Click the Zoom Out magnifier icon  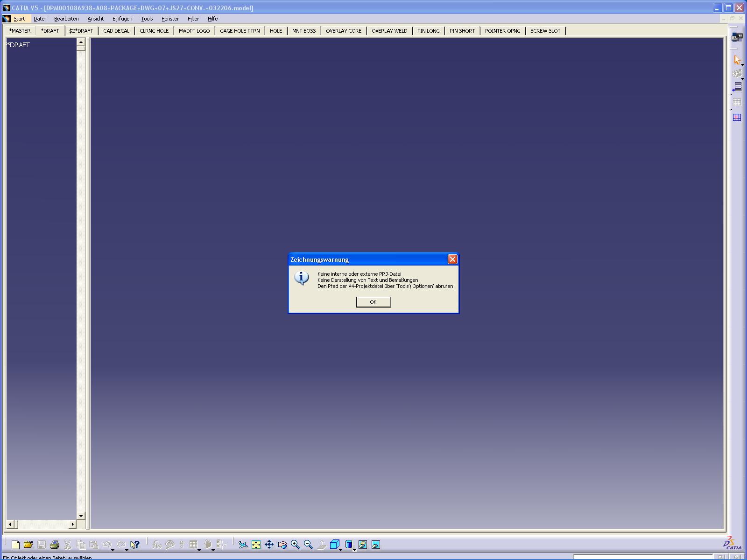tap(308, 545)
